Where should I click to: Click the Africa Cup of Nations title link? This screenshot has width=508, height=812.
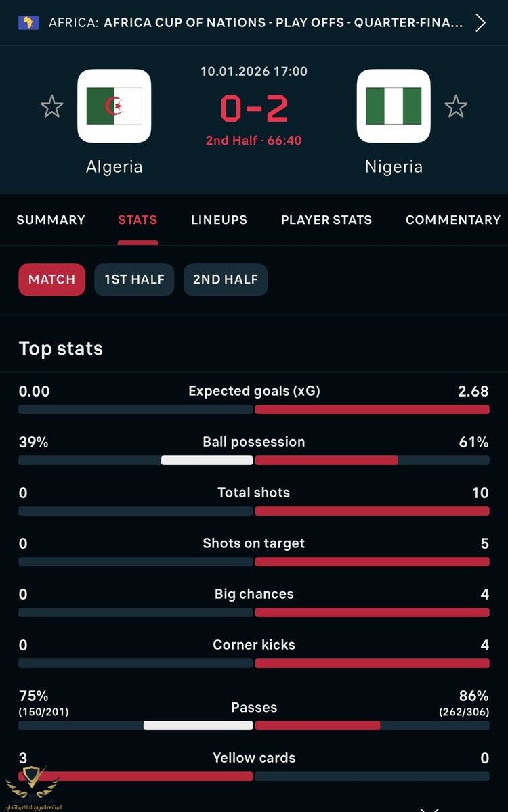[283, 22]
